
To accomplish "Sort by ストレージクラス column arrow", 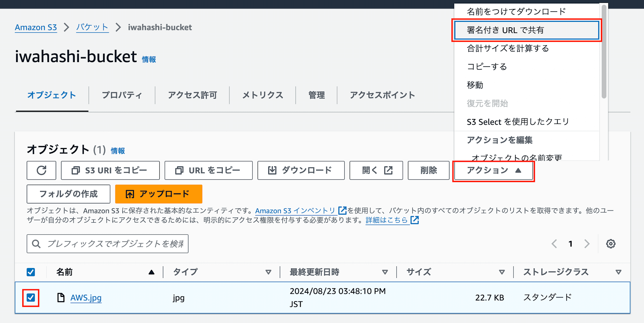I will pyautogui.click(x=618, y=272).
